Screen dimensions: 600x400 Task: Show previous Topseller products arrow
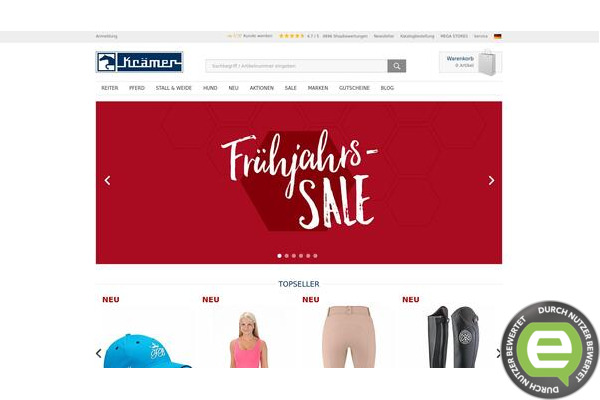tap(99, 353)
